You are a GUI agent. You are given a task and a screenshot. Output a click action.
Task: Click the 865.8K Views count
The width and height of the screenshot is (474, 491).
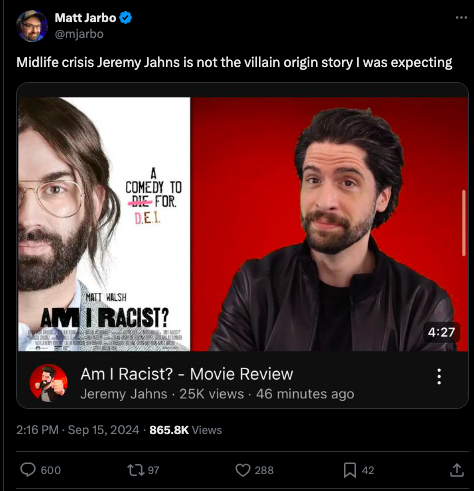[186, 430]
